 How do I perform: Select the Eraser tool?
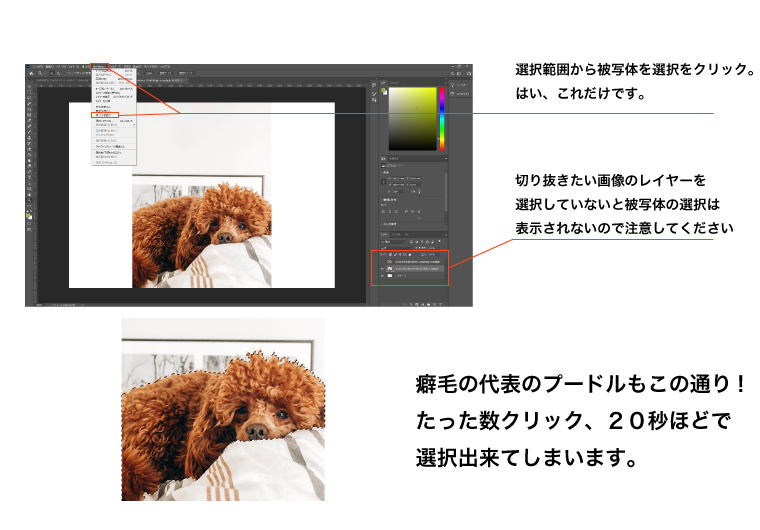point(29,149)
